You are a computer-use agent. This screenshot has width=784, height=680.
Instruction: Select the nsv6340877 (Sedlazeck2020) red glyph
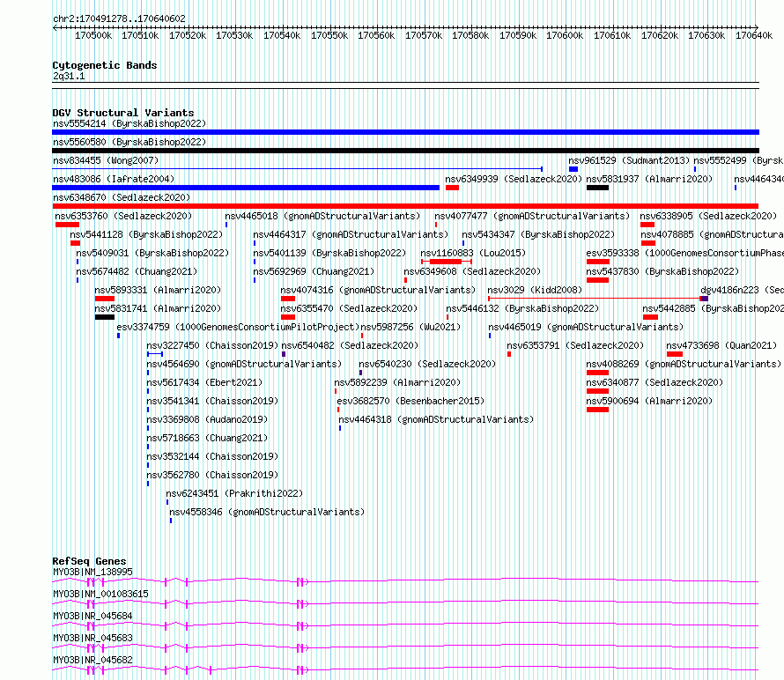tap(597, 391)
